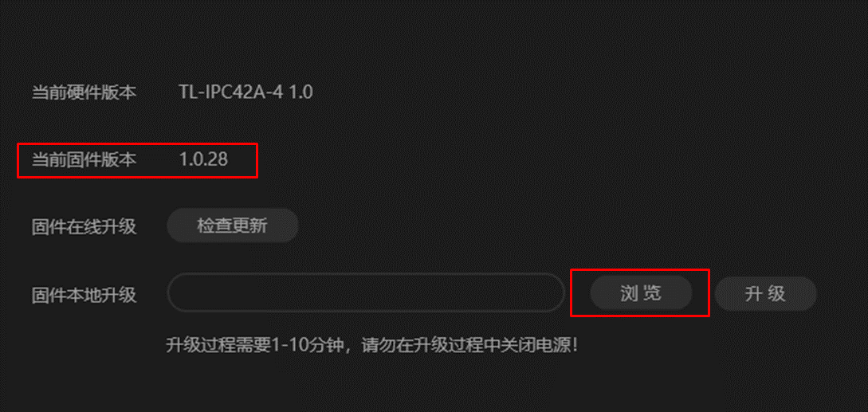
Task: Click the 固件本地升级 label
Action: (x=84, y=295)
